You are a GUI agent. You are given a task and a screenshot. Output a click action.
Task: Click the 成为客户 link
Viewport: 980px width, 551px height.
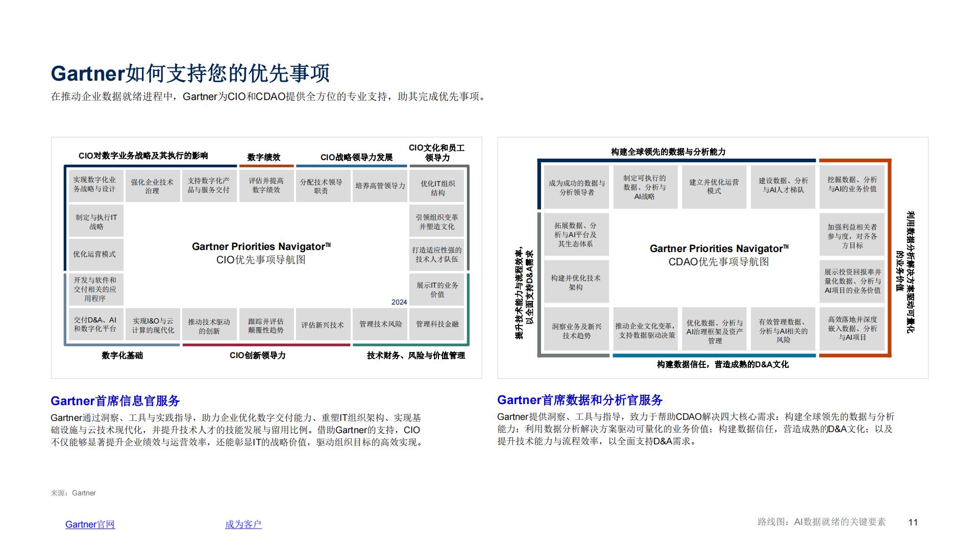(x=243, y=524)
